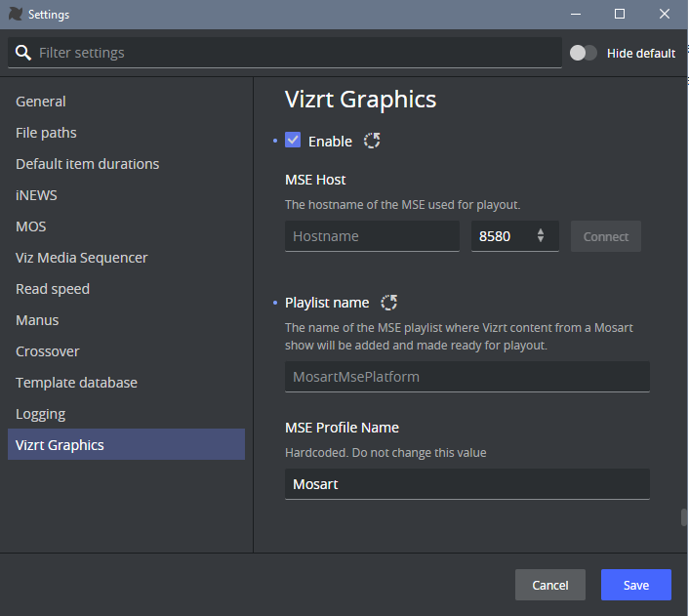
Task: Reset the Enable setting to default
Action: [372, 141]
